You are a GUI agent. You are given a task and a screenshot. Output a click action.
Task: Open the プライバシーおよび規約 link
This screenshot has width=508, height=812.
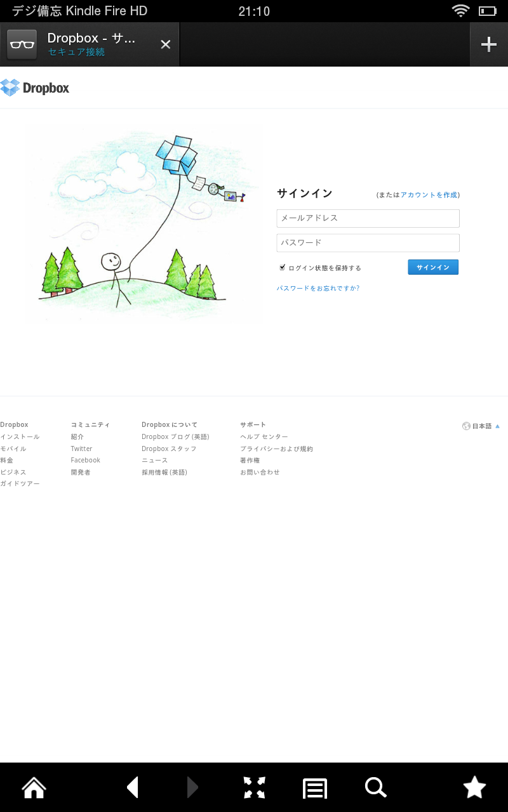point(276,449)
